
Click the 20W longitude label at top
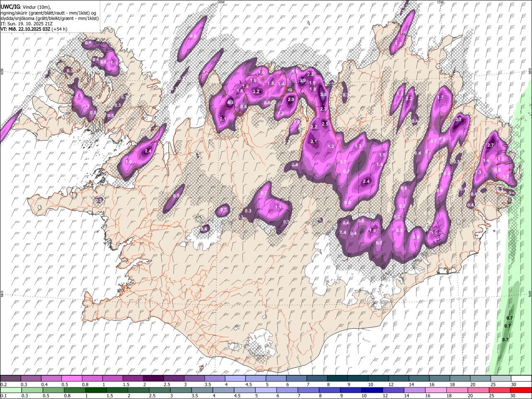(x=221, y=2)
